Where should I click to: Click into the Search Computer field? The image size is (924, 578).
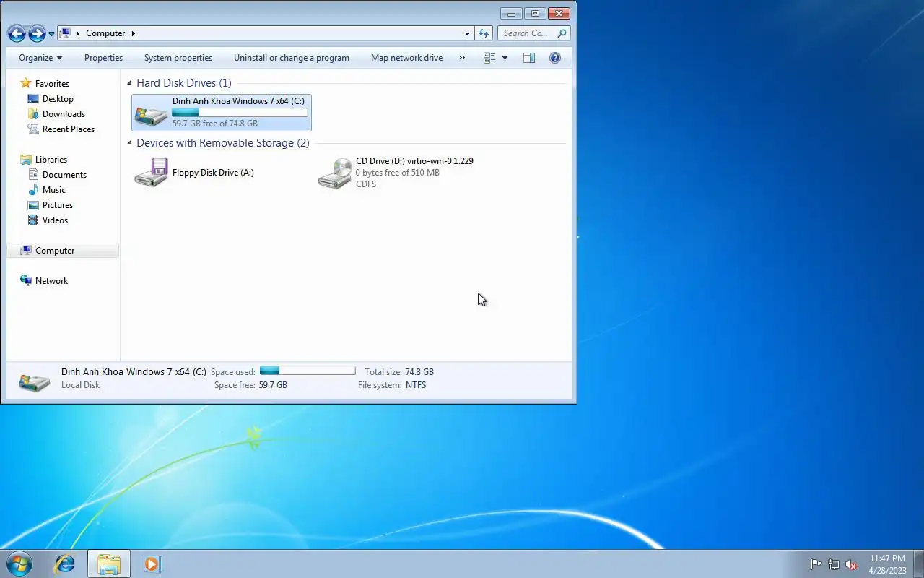527,33
